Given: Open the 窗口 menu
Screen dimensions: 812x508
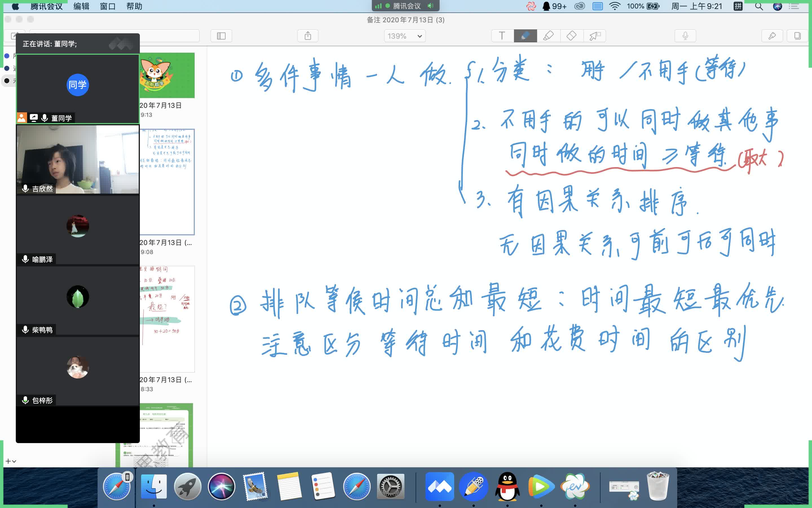Looking at the screenshot, I should click(108, 6).
